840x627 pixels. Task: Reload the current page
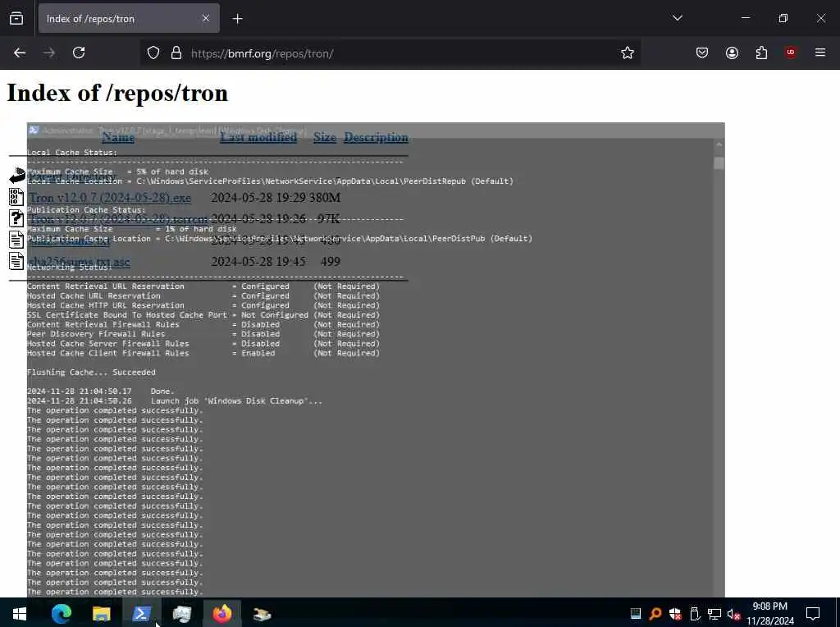pos(79,53)
